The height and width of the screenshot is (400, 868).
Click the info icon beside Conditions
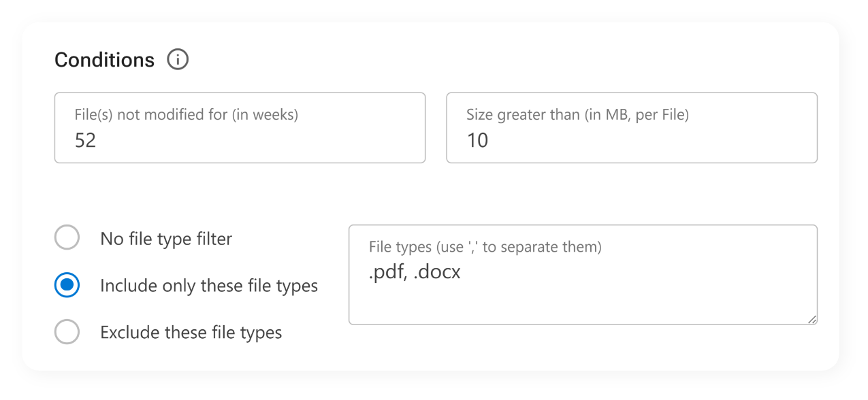click(x=178, y=59)
